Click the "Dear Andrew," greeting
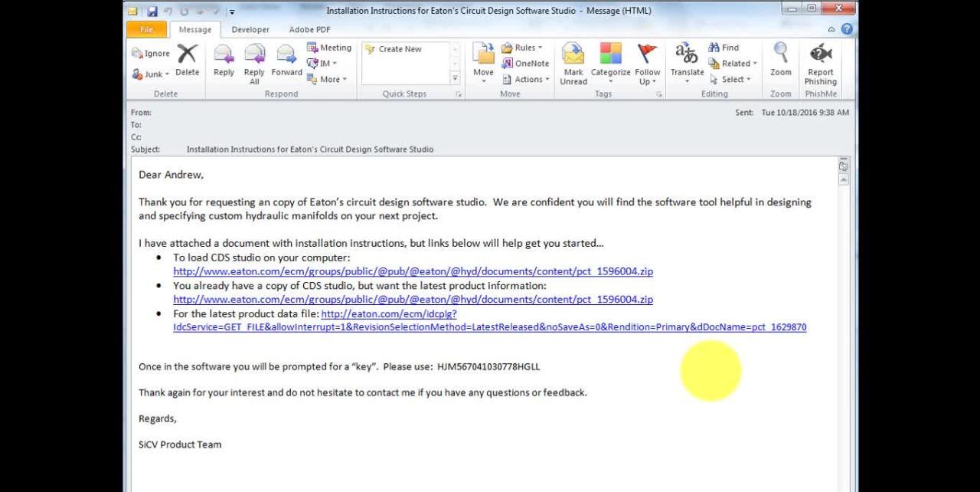The width and height of the screenshot is (980, 492). pos(171,175)
